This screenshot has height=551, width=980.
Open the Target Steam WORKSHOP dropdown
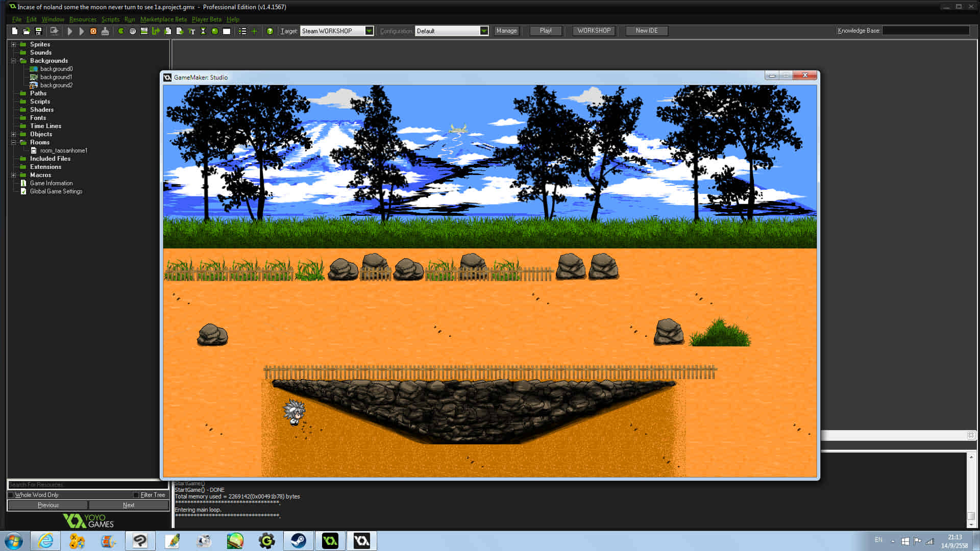click(x=369, y=31)
